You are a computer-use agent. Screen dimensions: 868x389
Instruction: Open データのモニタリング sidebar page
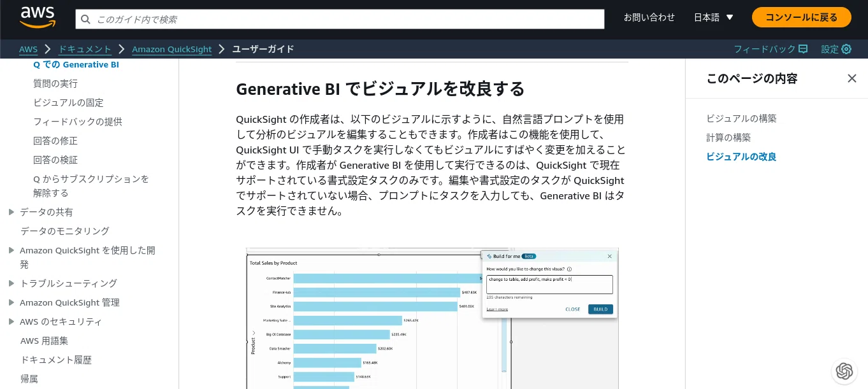click(65, 231)
